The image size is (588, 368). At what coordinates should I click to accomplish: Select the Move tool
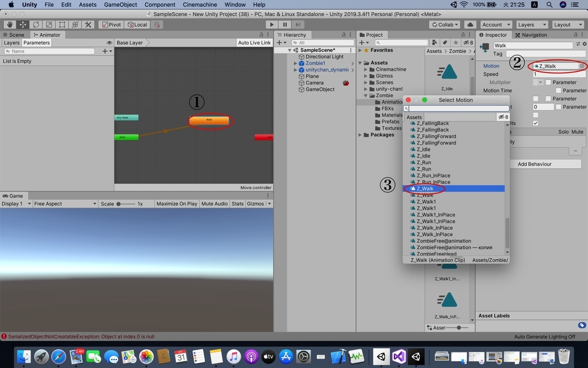point(23,25)
